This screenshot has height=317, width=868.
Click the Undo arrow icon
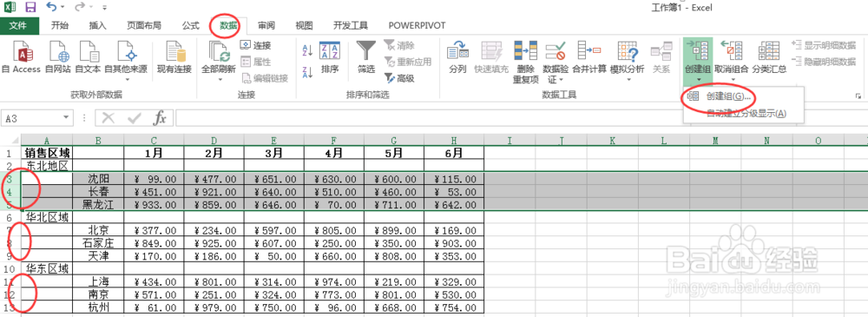51,7
